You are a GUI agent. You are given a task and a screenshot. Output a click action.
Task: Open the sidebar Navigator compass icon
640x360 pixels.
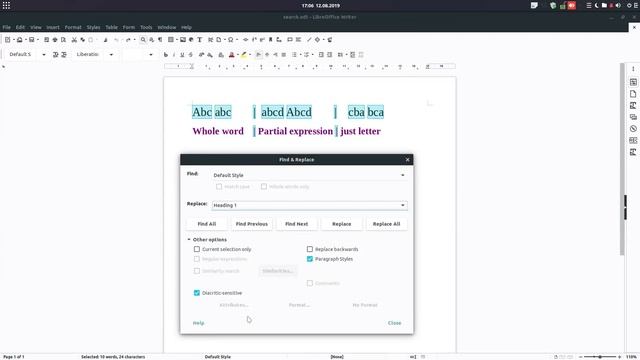(x=633, y=129)
